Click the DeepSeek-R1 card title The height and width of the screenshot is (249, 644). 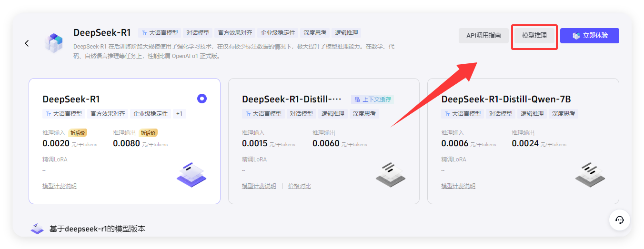pyautogui.click(x=71, y=99)
